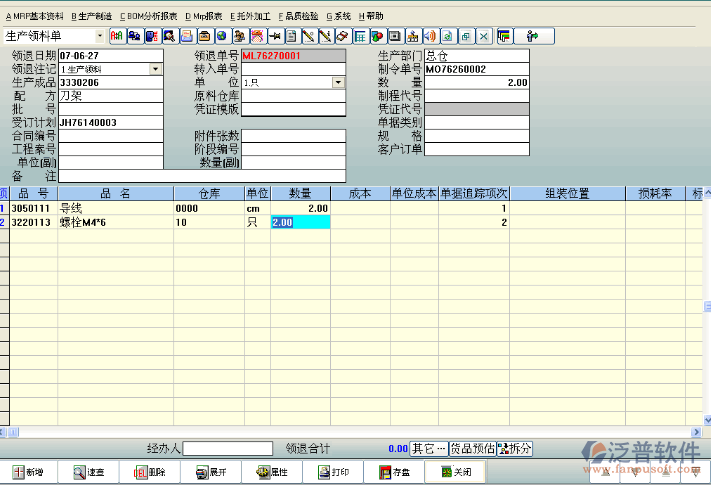Click the exit door icon in toolbar

[532, 36]
